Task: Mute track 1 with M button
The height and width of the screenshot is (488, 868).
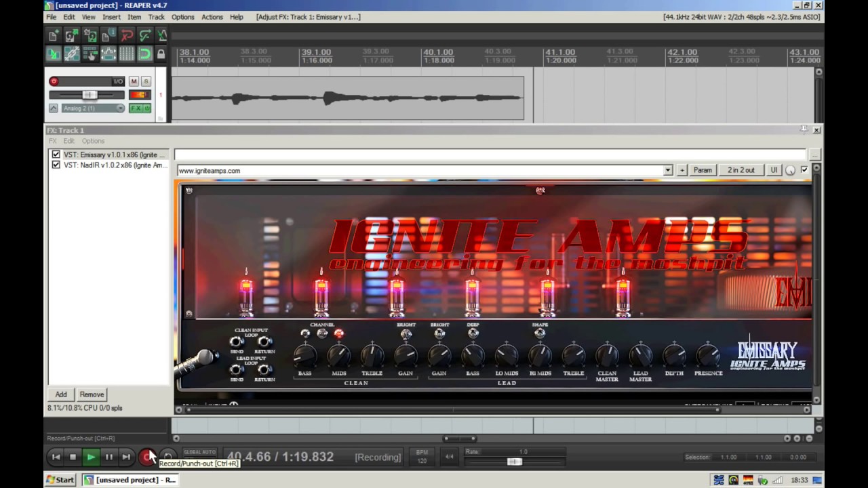Action: (134, 81)
